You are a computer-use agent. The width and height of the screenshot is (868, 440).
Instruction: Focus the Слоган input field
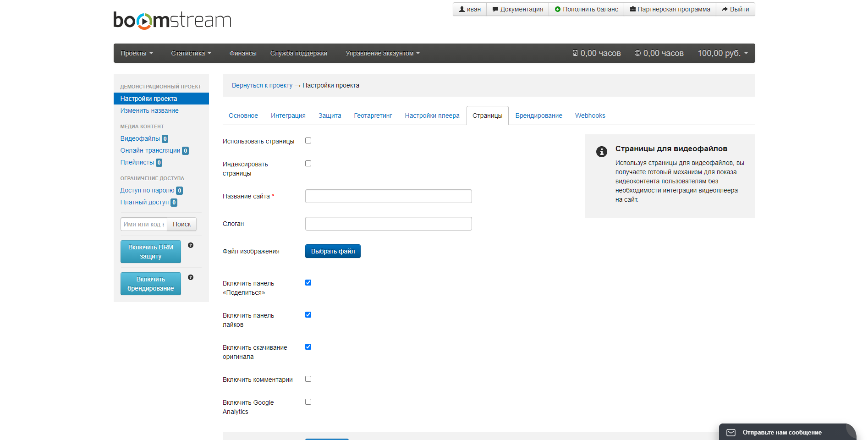(x=389, y=224)
